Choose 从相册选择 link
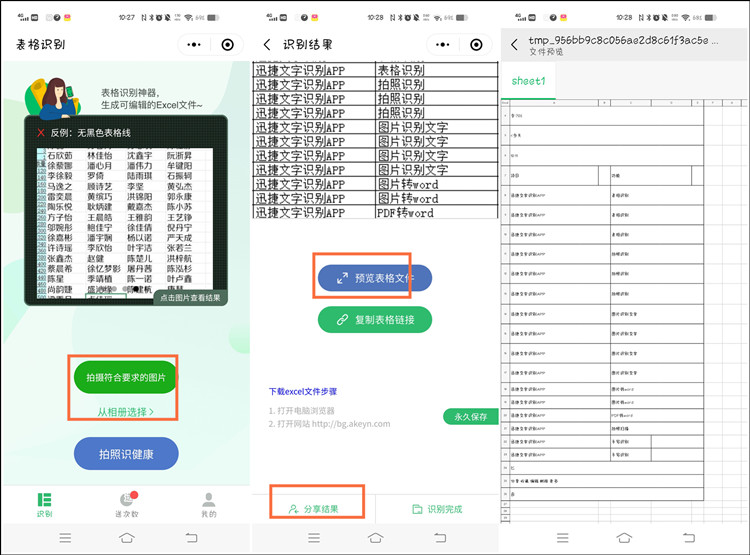Image resolution: width=750 pixels, height=555 pixels. tap(125, 411)
